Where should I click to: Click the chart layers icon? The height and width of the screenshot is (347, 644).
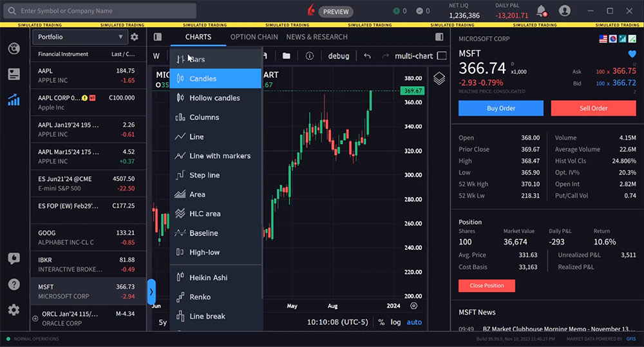[x=439, y=79]
